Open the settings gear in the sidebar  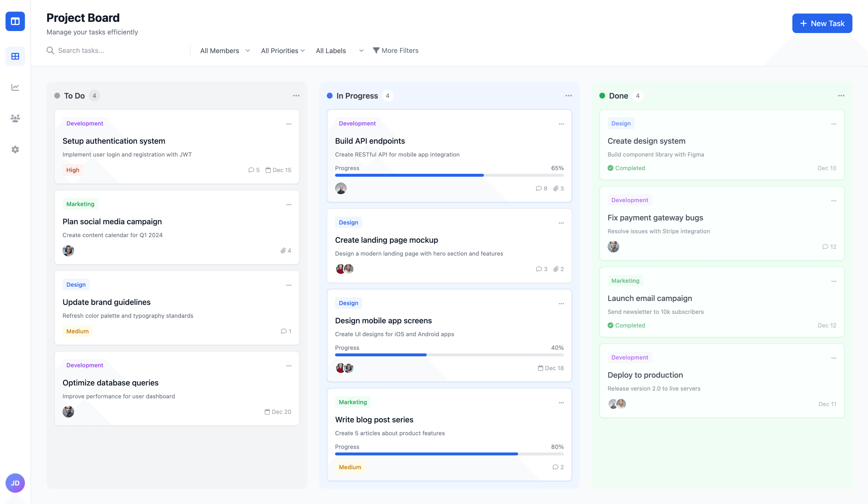(15, 149)
